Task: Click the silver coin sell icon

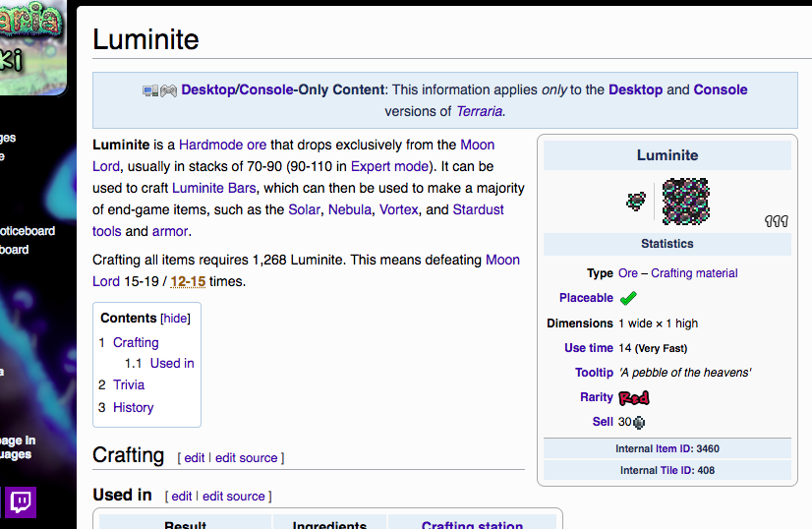Action: pyautogui.click(x=639, y=423)
